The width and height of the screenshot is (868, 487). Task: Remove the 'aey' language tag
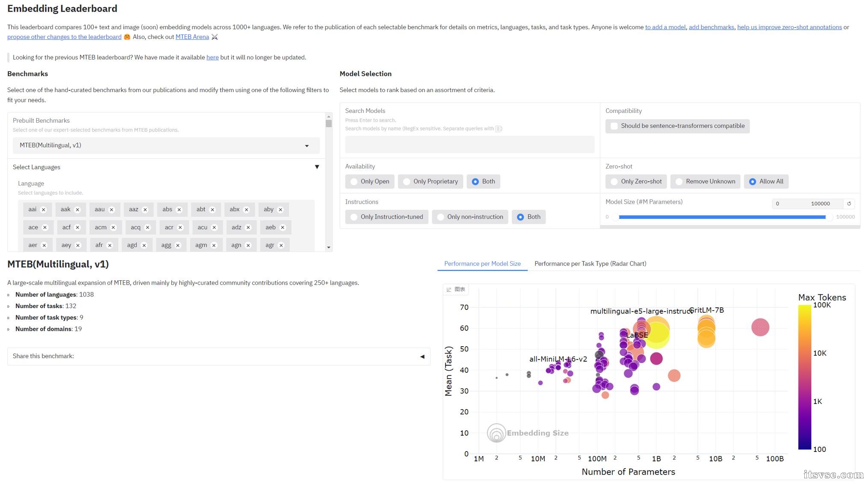78,246
